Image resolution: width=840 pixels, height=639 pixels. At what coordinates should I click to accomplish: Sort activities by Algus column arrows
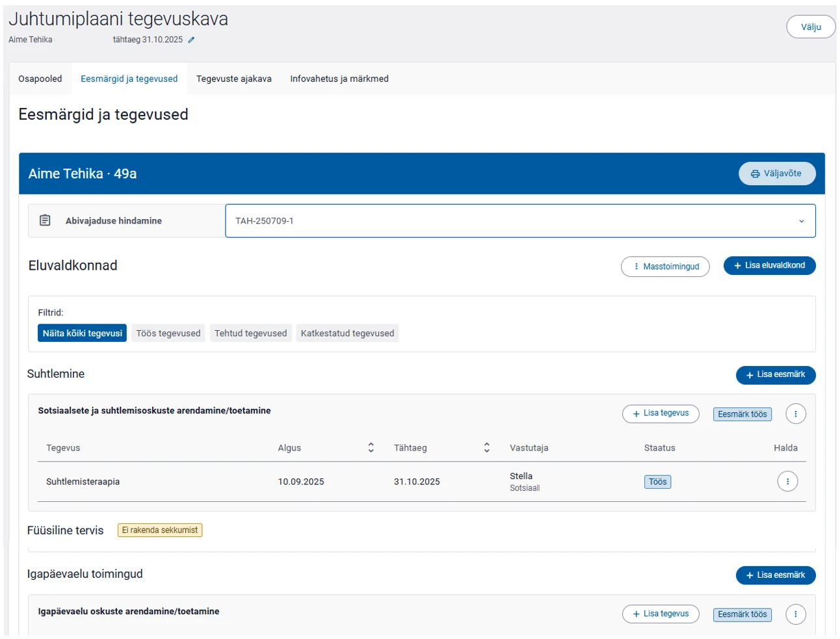coord(371,448)
